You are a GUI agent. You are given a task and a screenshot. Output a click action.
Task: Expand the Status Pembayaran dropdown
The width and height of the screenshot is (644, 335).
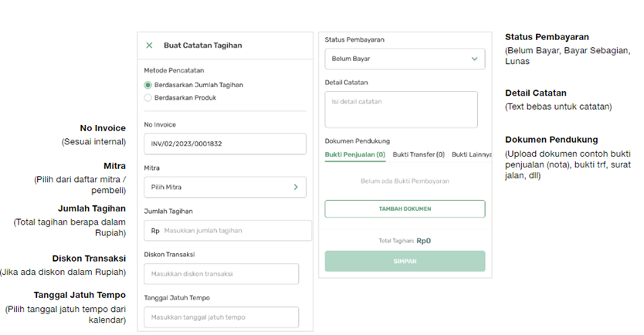click(404, 59)
